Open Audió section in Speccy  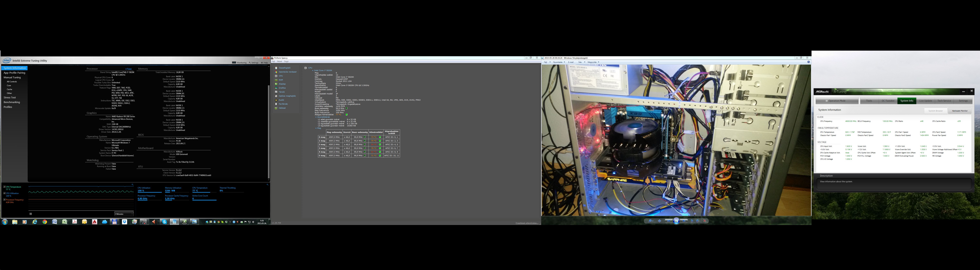tap(281, 100)
